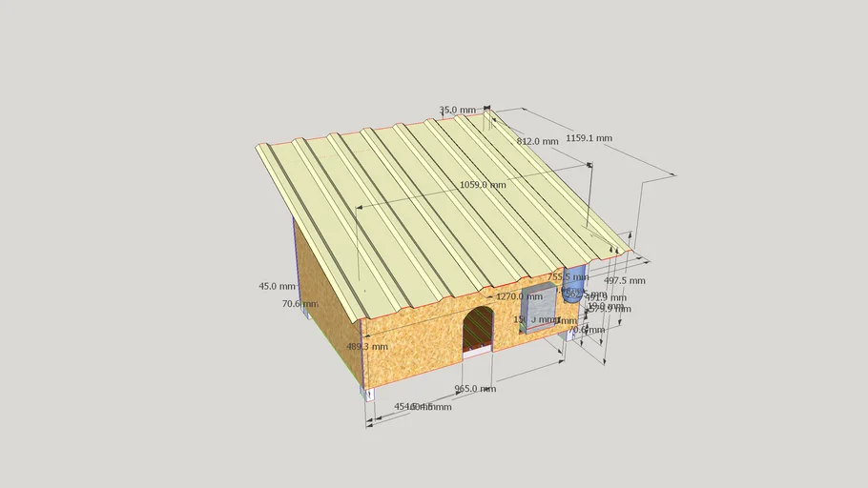868x488 pixels.
Task: Click the 497.5 mm dimension label
Action: coord(625,281)
